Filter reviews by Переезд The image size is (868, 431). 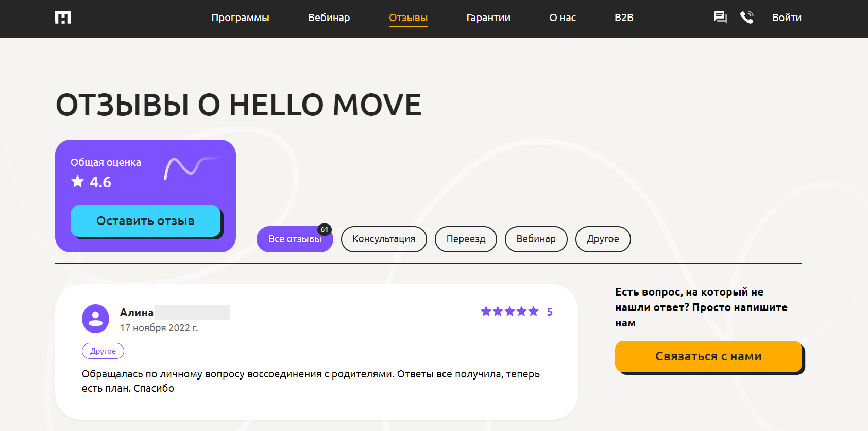466,239
